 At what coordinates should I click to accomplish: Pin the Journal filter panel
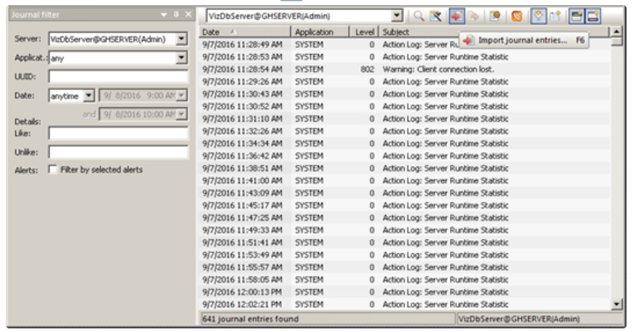[176, 15]
